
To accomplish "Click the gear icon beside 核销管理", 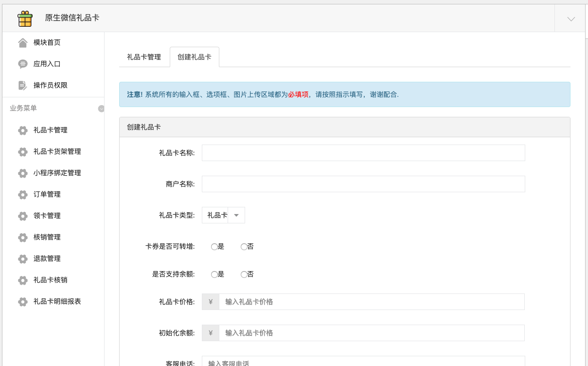I will pos(23,238).
